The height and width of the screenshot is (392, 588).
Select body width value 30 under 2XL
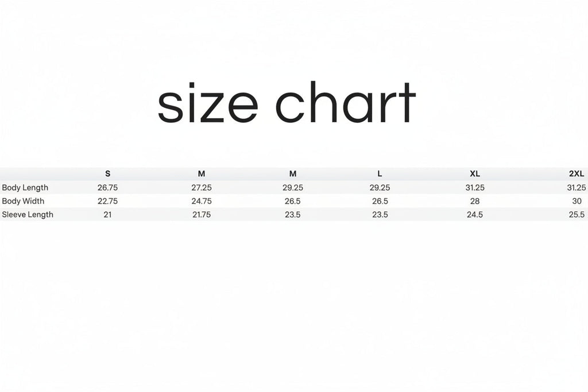pyautogui.click(x=577, y=201)
